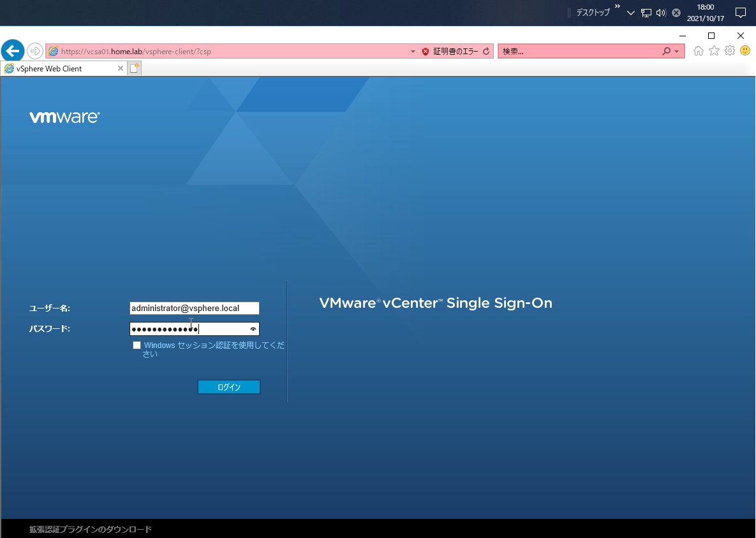This screenshot has height=538, width=756.
Task: Click the smiley feedback icon
Action: 745,50
